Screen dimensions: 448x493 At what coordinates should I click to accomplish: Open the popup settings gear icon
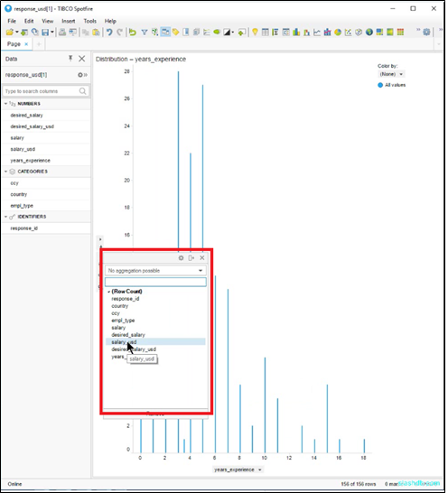coord(181,258)
